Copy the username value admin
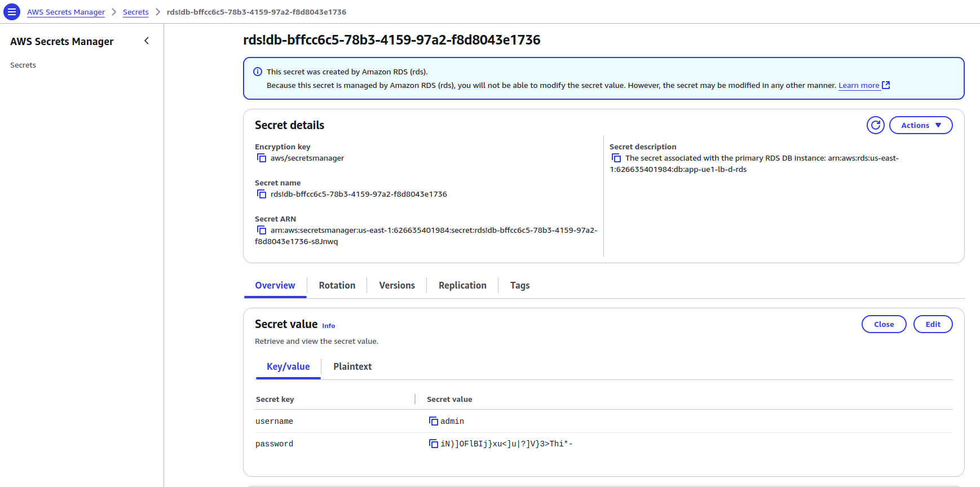This screenshot has height=487, width=980. coord(434,421)
